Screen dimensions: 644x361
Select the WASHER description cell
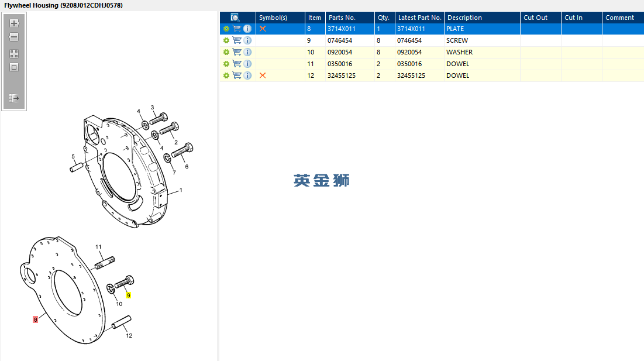pyautogui.click(x=482, y=52)
